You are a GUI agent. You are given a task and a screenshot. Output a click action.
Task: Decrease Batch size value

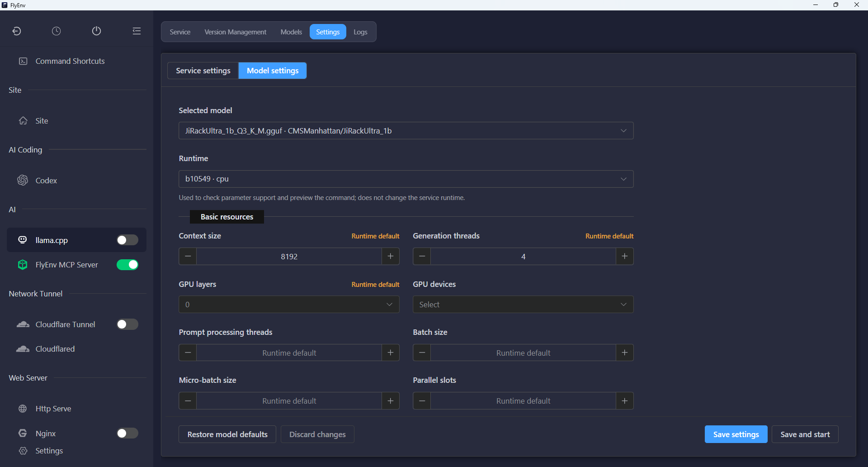pos(422,353)
